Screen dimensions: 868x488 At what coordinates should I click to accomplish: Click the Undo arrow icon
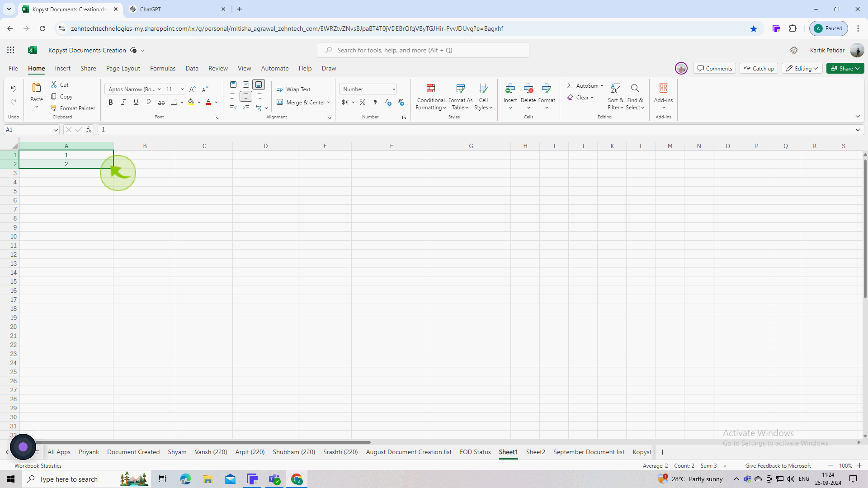click(x=14, y=89)
